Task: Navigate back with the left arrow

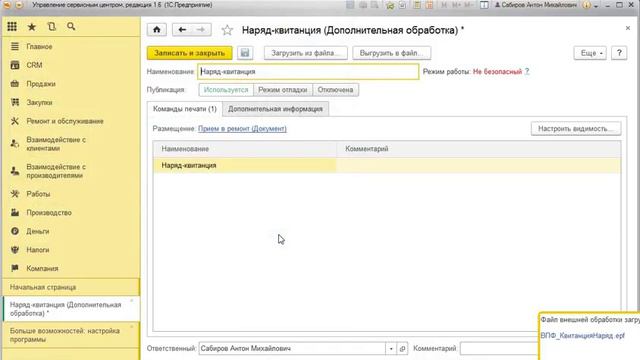Action: (182, 30)
